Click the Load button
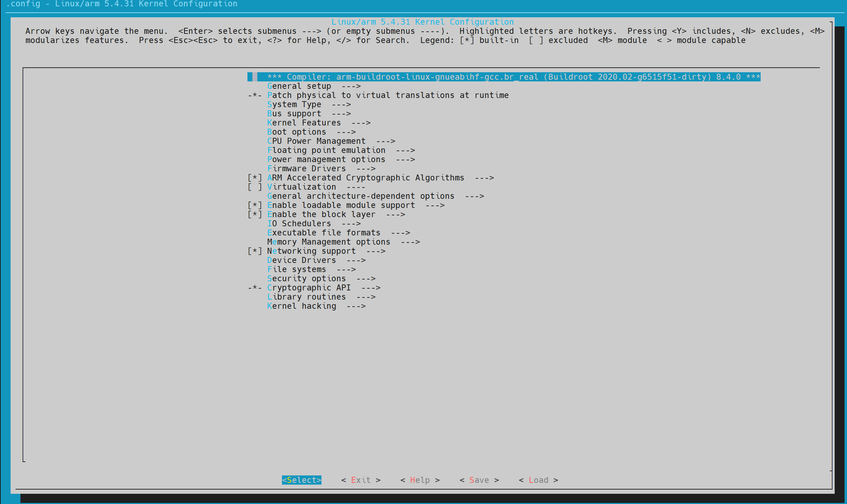This screenshot has width=847, height=504. point(538,480)
